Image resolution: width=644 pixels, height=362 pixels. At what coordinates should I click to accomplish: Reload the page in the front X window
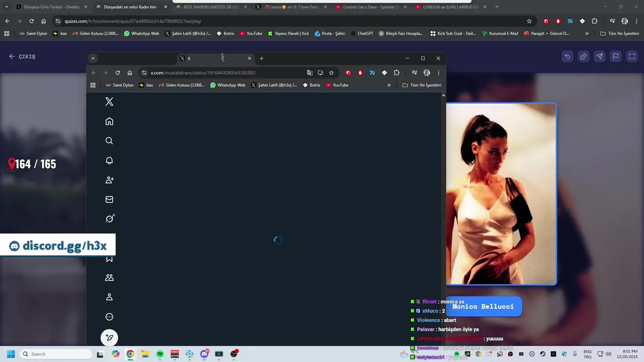click(x=118, y=72)
